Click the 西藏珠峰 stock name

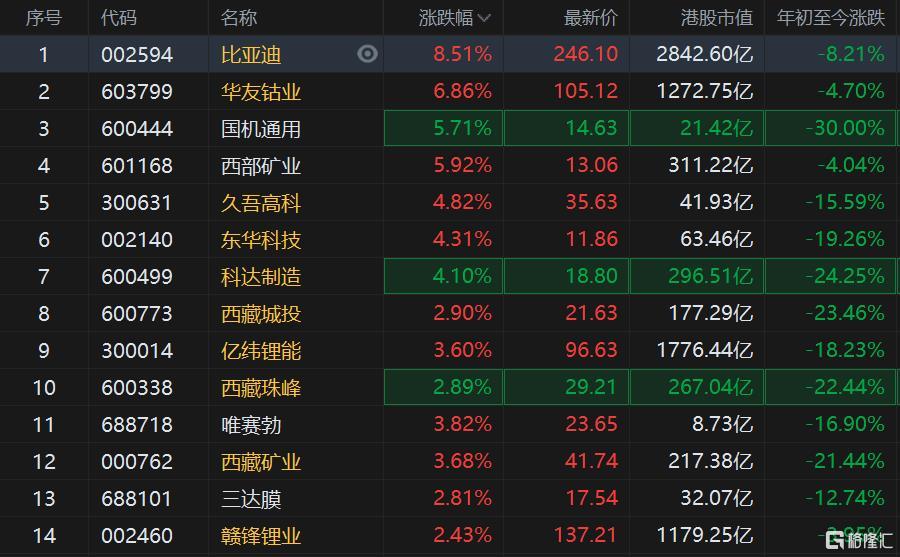pos(261,388)
